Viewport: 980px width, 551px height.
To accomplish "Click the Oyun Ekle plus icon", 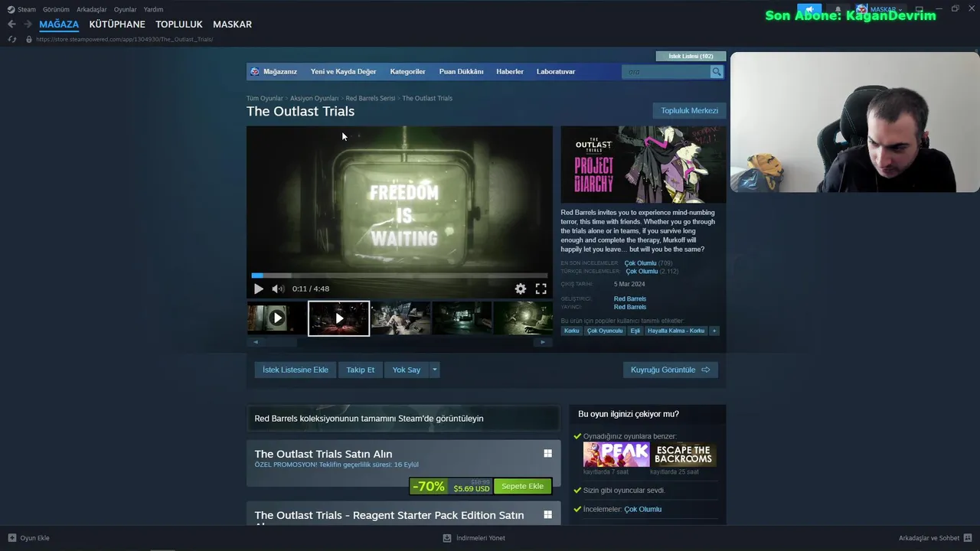I will pyautogui.click(x=11, y=538).
